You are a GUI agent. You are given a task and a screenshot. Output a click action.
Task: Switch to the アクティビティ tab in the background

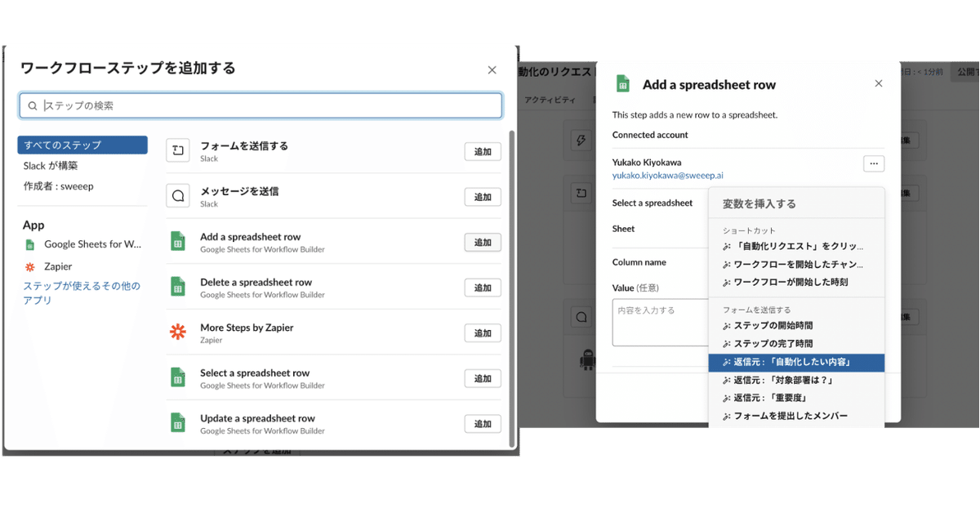click(550, 100)
